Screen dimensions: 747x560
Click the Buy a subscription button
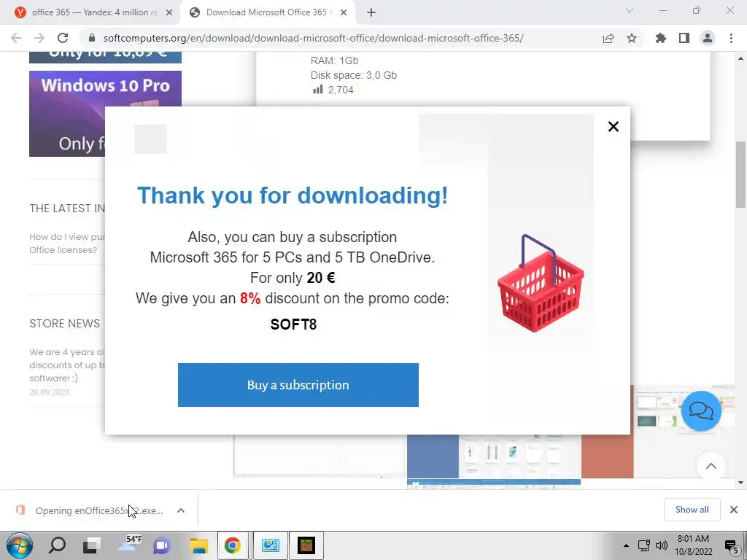(x=298, y=385)
